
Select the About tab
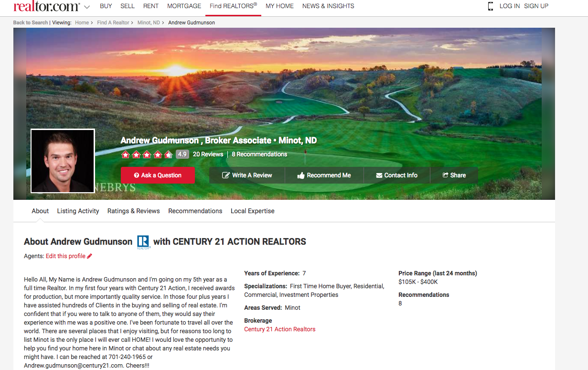click(40, 211)
